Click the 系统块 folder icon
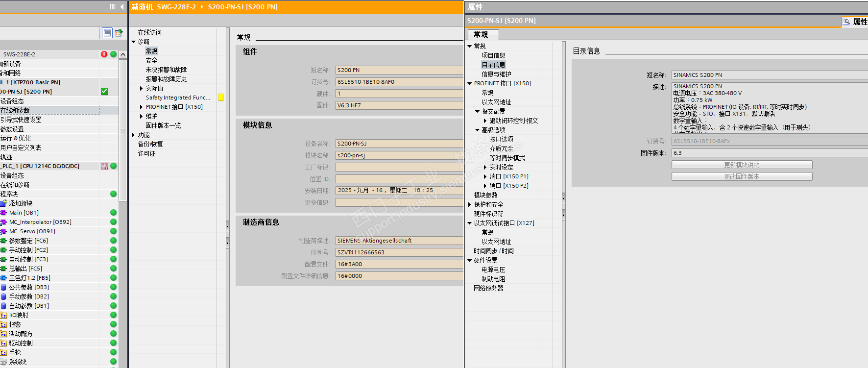Screen dimensions: 868x368 tap(4, 362)
